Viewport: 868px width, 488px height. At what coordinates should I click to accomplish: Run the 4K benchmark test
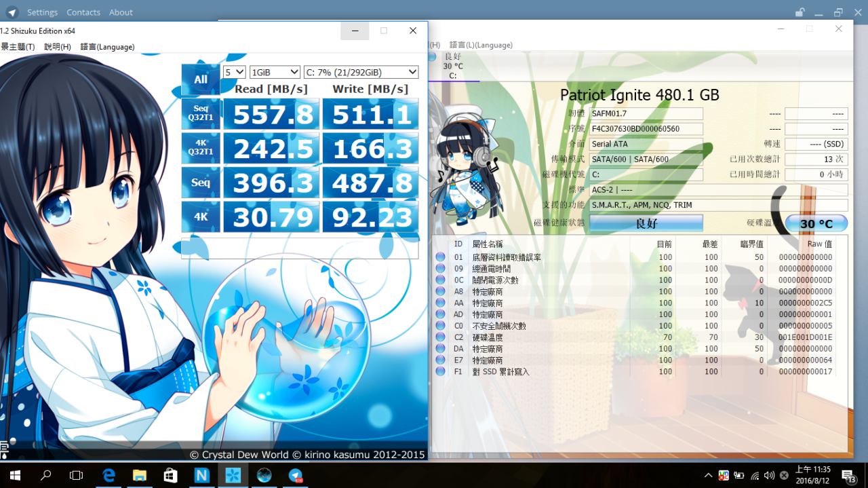[201, 217]
